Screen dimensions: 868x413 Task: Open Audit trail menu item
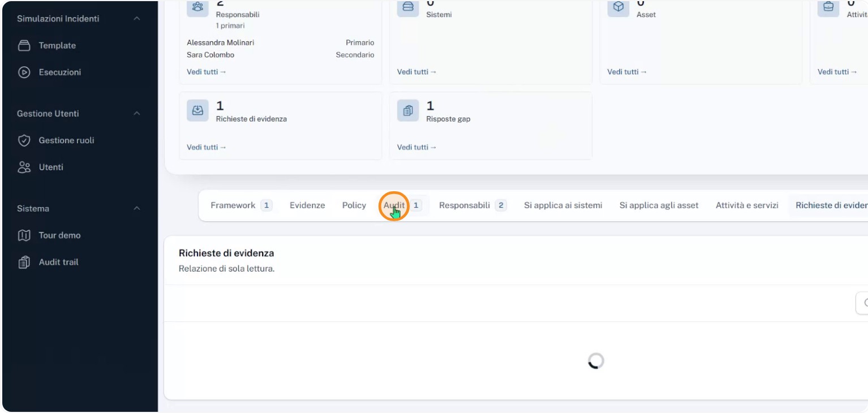58,263
